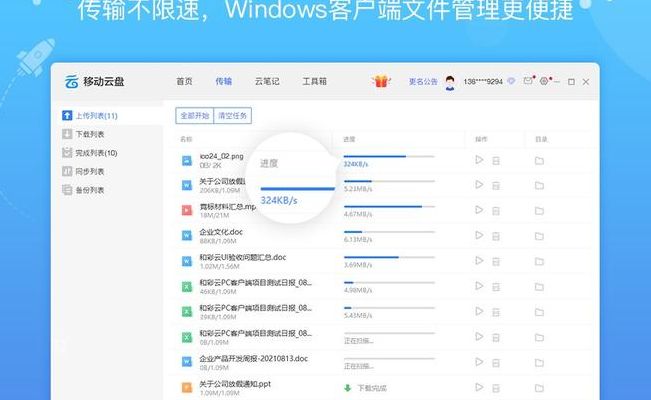Start upload of 和彩云UI验收问题汇总.doc
This screenshot has height=400, width=651.
[479, 261]
